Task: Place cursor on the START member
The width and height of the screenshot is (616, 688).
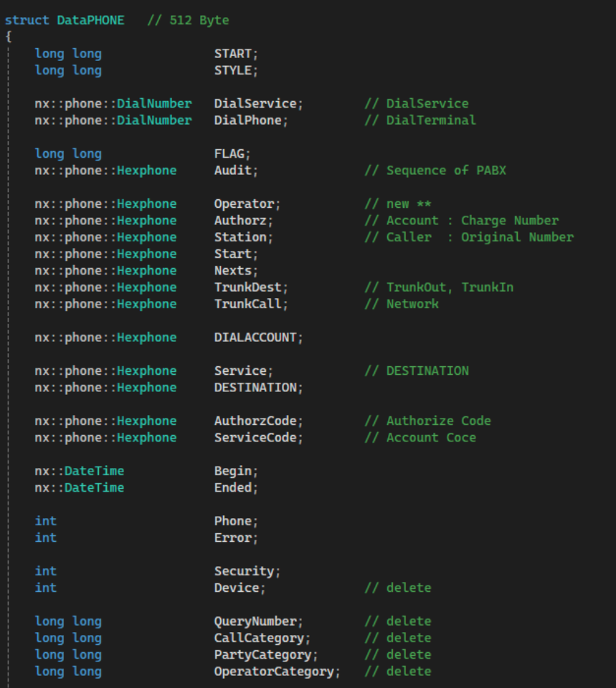Action: (x=233, y=54)
